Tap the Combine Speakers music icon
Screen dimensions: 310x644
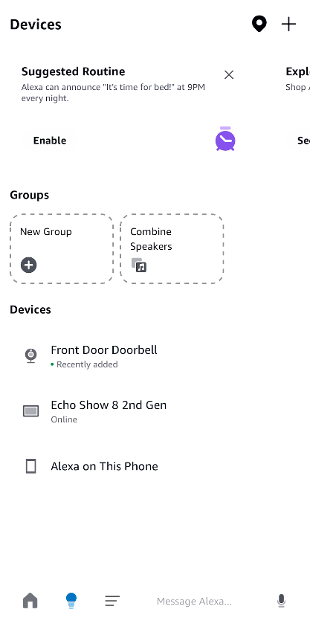pyautogui.click(x=139, y=265)
